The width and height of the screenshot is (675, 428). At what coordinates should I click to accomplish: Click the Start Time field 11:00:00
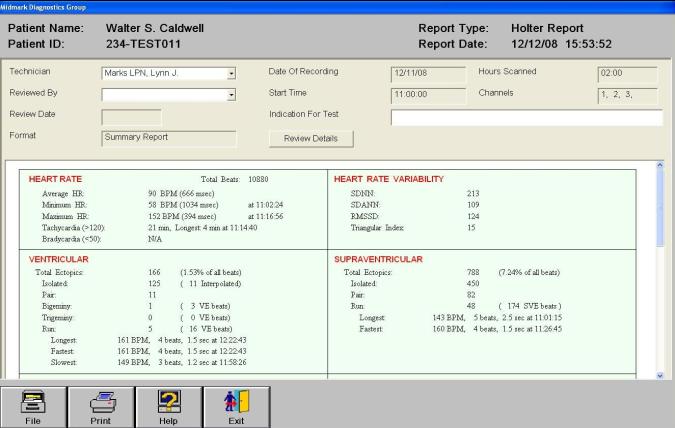tap(428, 96)
